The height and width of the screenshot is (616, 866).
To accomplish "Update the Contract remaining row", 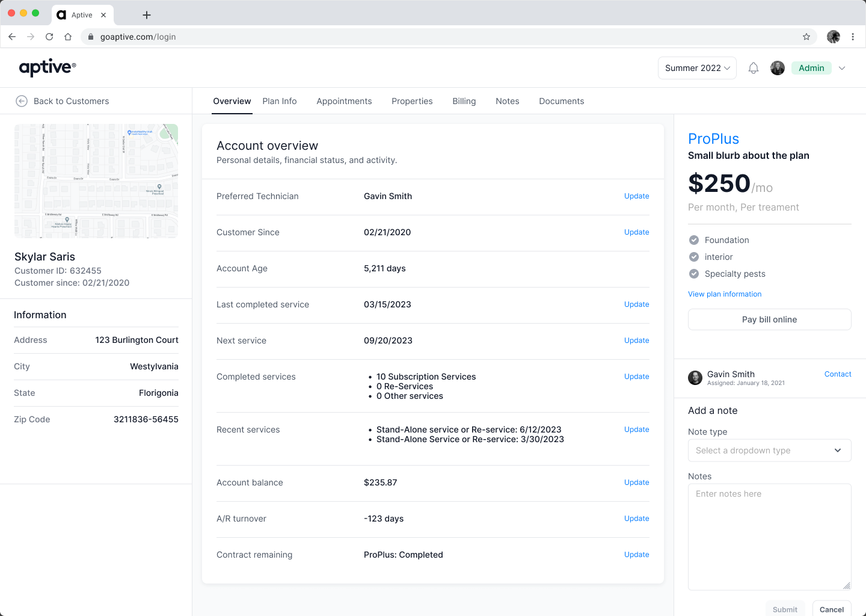I will [x=636, y=555].
